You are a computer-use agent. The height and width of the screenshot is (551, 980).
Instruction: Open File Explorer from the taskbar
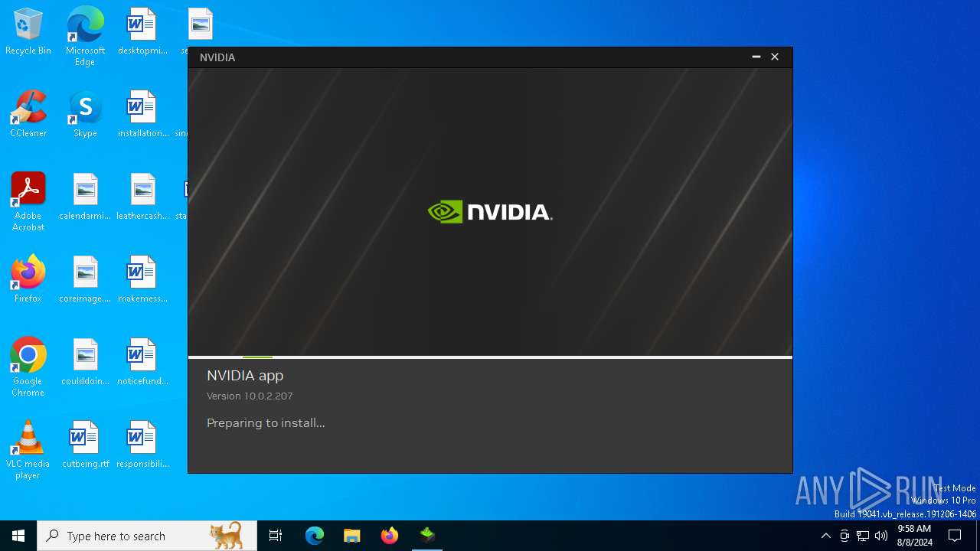click(352, 536)
